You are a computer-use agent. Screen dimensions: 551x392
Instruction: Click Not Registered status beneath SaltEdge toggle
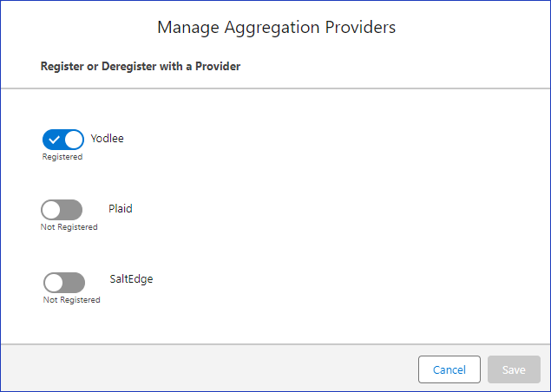[x=72, y=299]
